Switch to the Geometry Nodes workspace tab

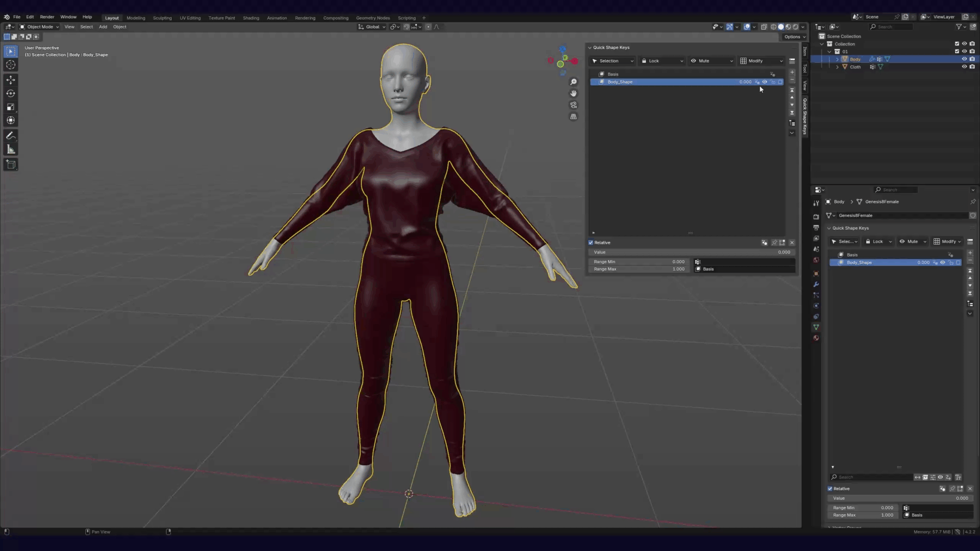coord(373,18)
